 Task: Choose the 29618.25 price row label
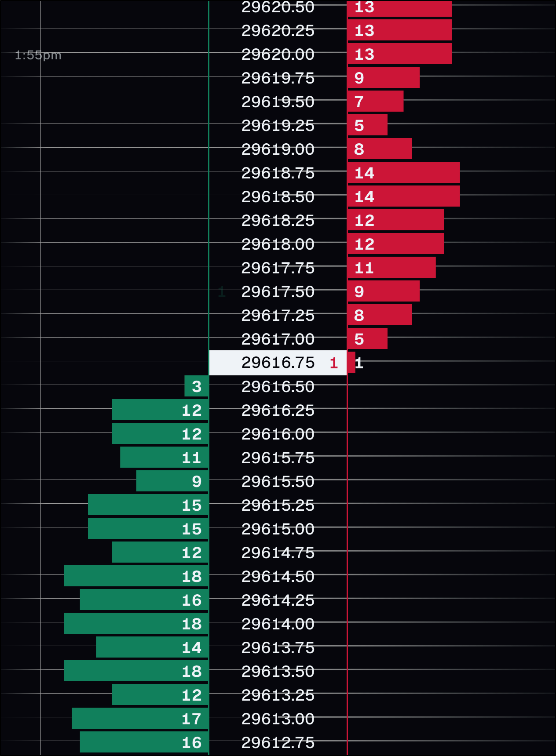[x=278, y=220]
